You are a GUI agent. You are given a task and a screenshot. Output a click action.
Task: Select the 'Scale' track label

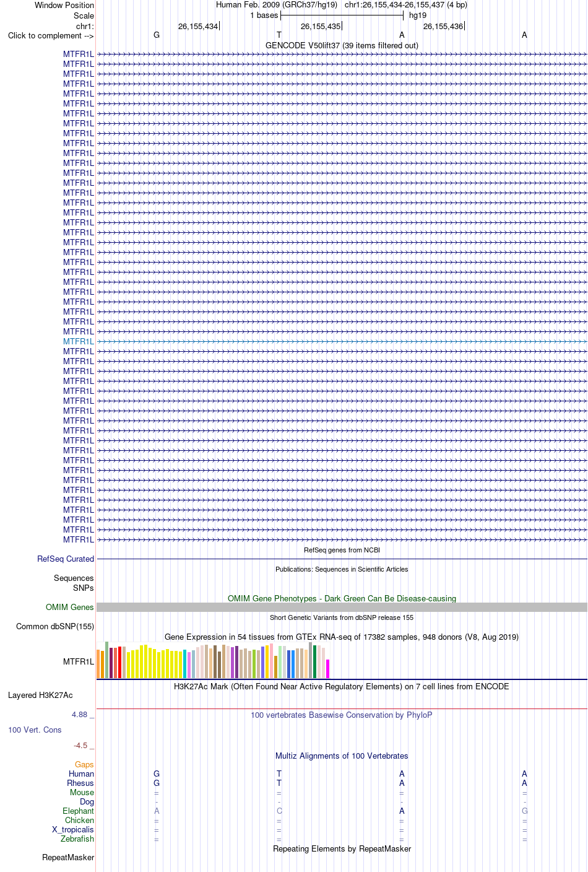point(84,15)
